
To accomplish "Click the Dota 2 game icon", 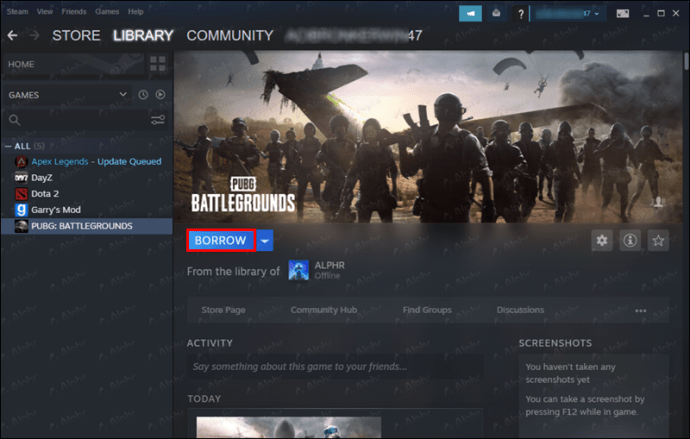I will (x=21, y=194).
